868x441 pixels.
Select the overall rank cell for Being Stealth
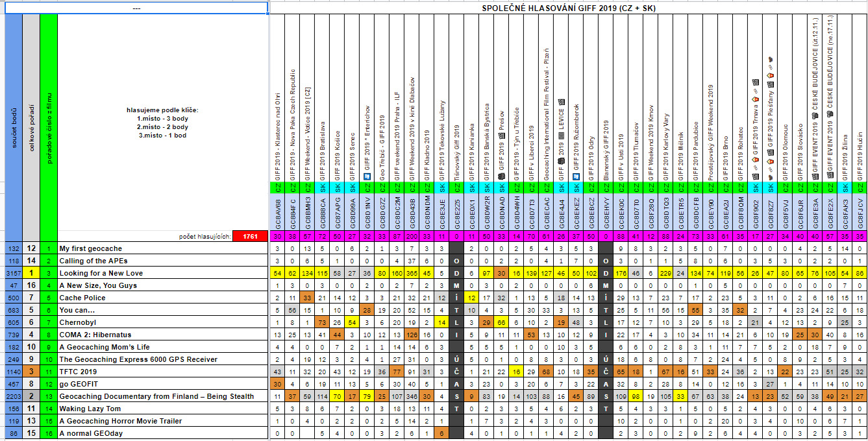tap(31, 396)
